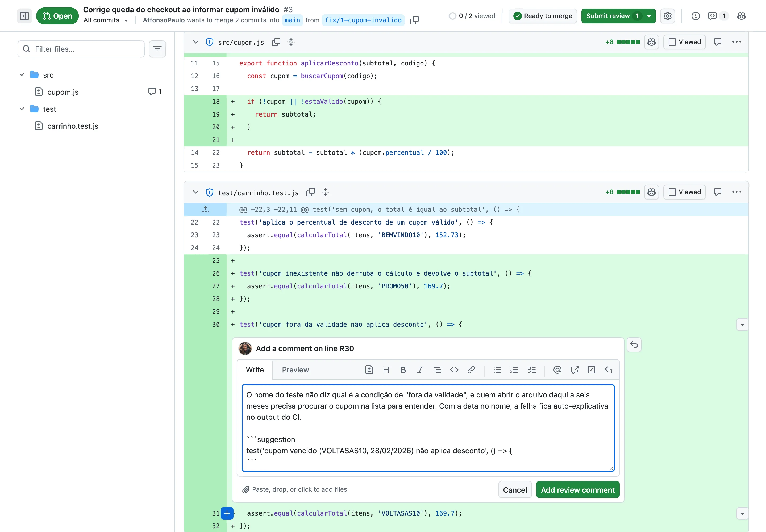
Task: Add comment on line 31 plus button
Action: click(227, 513)
